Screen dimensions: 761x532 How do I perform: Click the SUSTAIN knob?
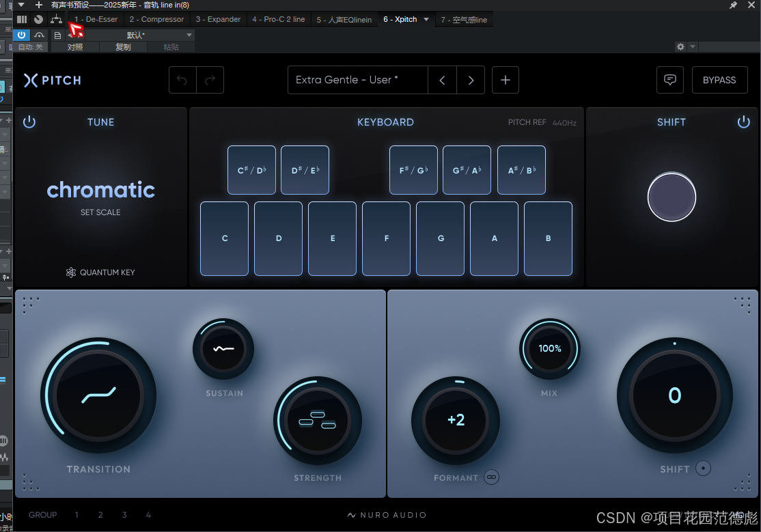223,349
